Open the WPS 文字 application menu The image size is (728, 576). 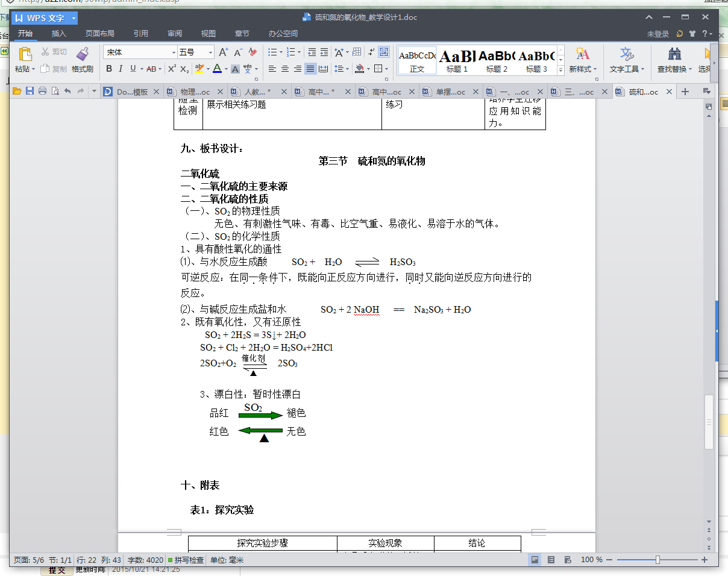coord(43,18)
